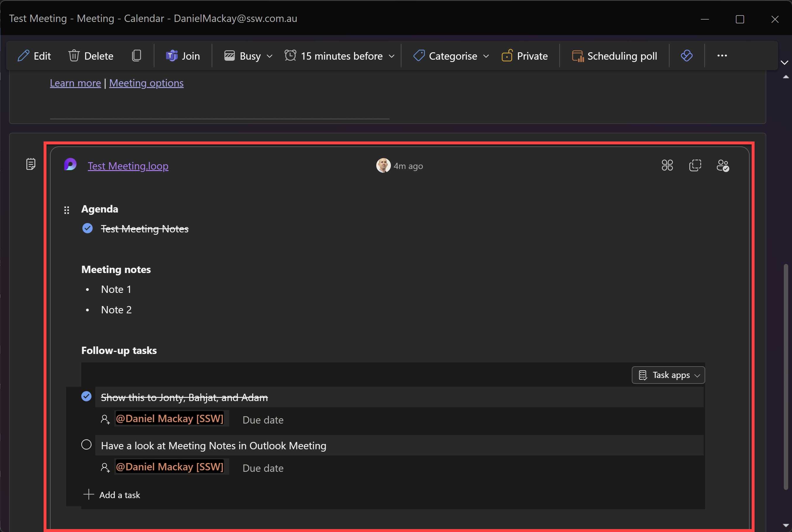Viewport: 792px width, 532px height.
Task: Click Add a task
Action: (112, 495)
